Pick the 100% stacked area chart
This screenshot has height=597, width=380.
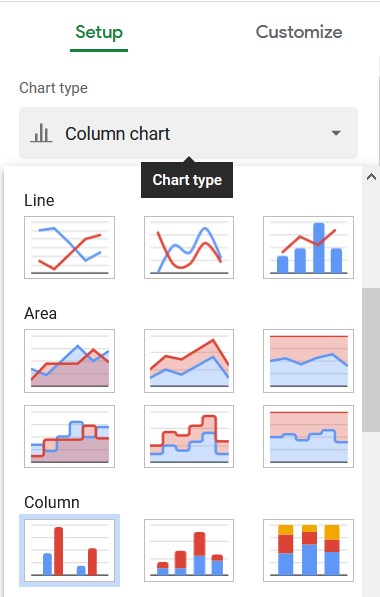(x=308, y=361)
